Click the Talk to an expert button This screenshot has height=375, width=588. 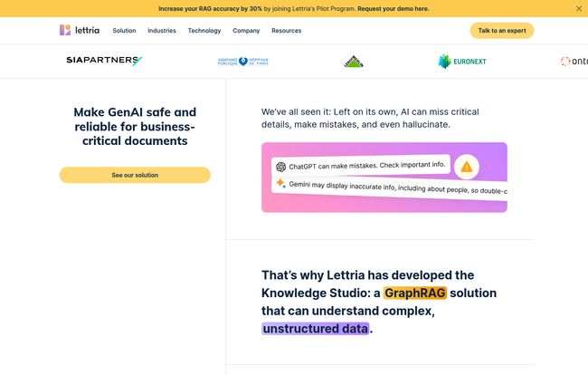coord(502,31)
